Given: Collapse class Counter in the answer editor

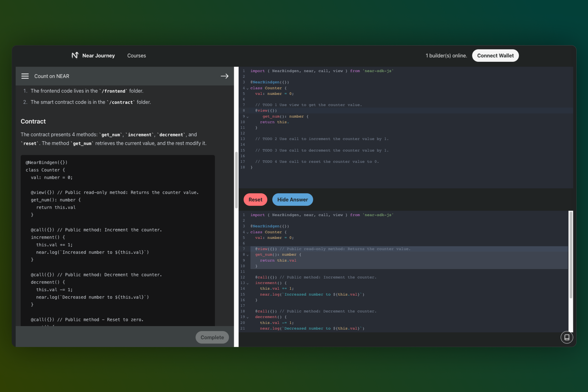Looking at the screenshot, I should point(248,232).
